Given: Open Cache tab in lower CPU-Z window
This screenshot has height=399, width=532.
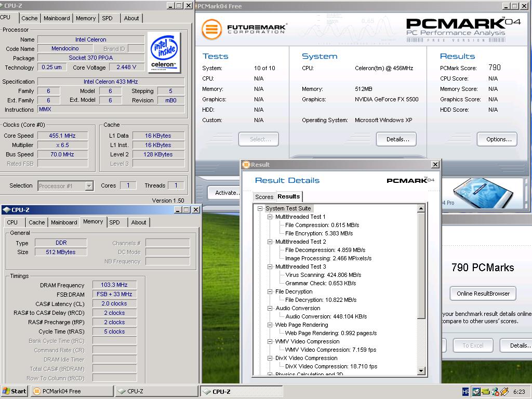Looking at the screenshot, I should pyautogui.click(x=37, y=222).
